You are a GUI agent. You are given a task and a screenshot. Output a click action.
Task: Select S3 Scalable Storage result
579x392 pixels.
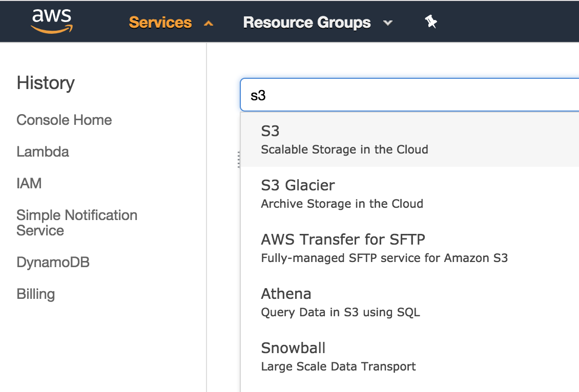click(410, 140)
